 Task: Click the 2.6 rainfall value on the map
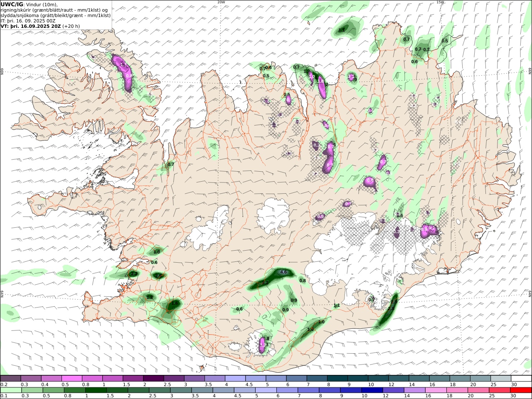[158, 276]
